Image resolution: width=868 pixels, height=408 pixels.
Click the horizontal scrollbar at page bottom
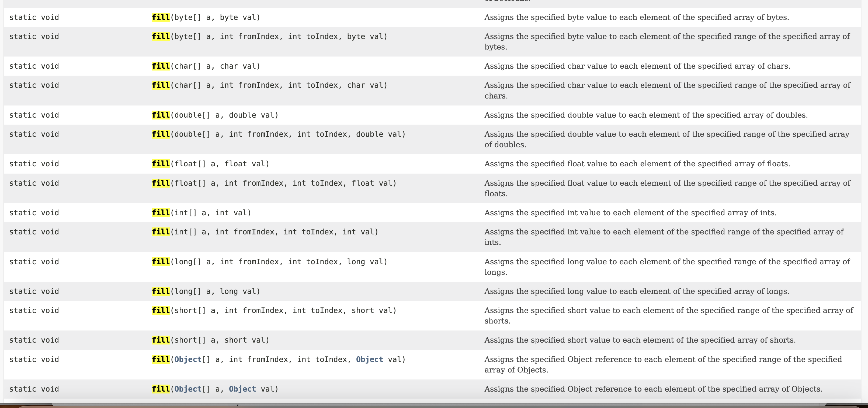point(438,404)
